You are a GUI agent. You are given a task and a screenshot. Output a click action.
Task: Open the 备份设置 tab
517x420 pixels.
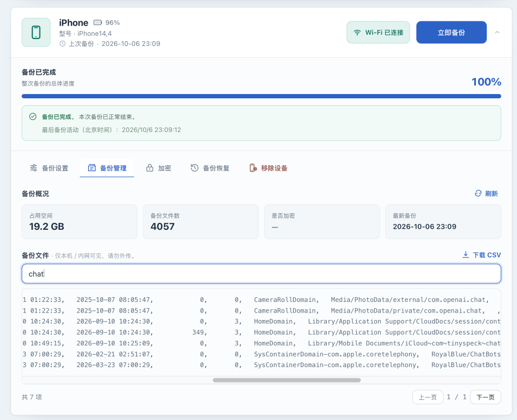click(49, 168)
